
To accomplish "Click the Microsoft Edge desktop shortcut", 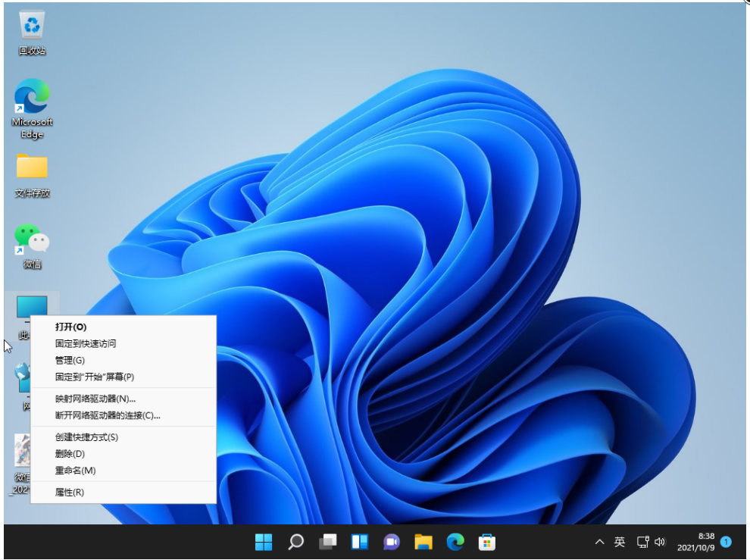I will 32,97.
